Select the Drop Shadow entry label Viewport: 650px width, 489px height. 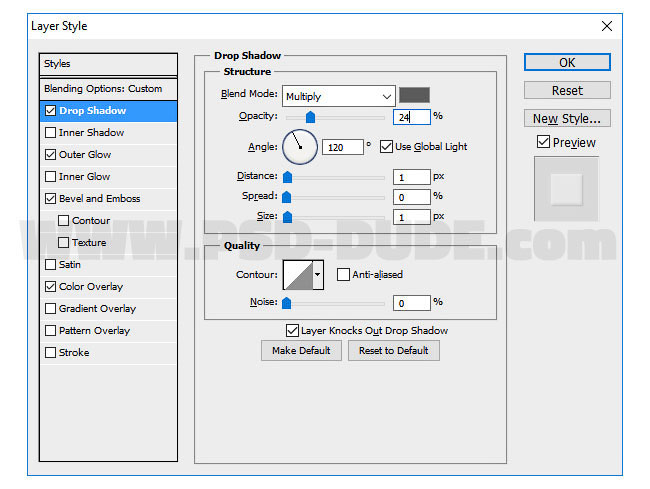point(92,111)
